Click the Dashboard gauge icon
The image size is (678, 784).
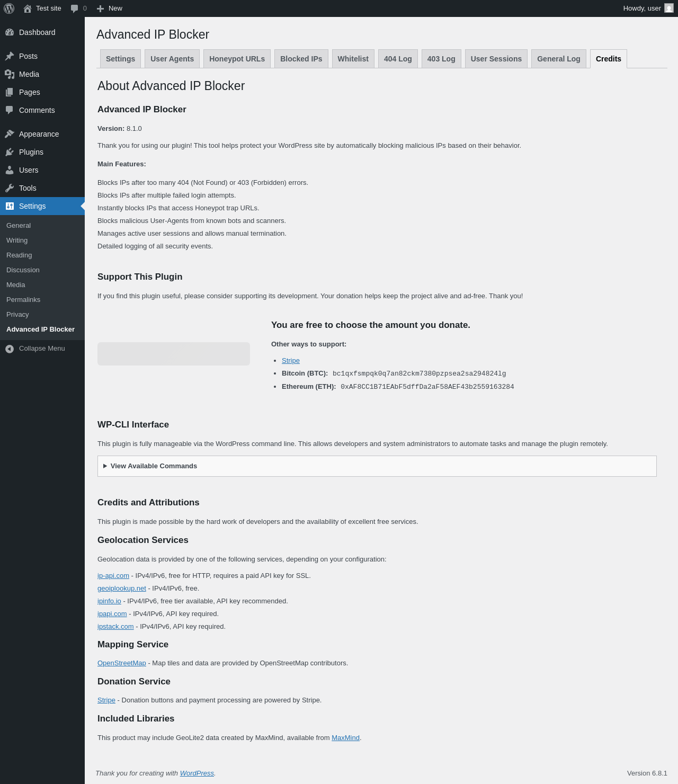point(10,32)
